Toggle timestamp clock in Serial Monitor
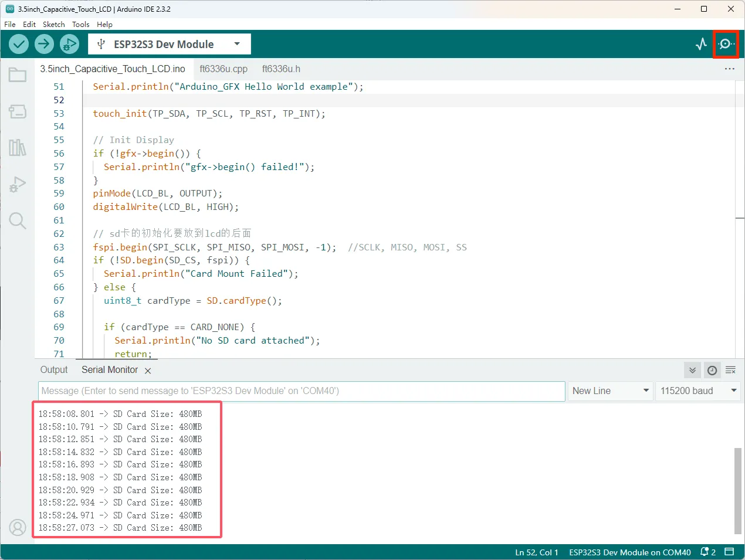This screenshot has height=560, width=745. coord(712,370)
